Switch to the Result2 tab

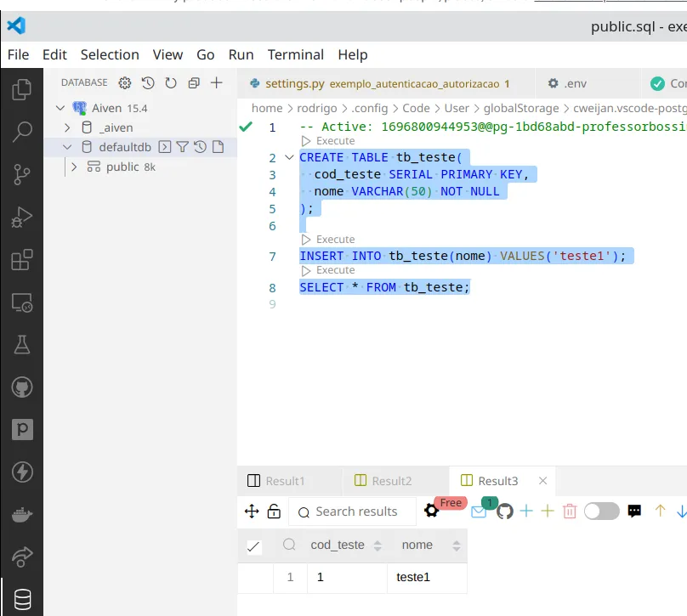tap(395, 481)
